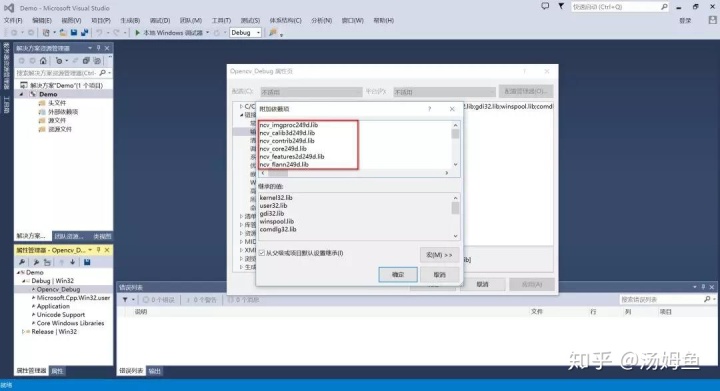Click the down arrow icon in Property Manager toolbar
The image size is (720, 391).
pyautogui.click(x=73, y=262)
